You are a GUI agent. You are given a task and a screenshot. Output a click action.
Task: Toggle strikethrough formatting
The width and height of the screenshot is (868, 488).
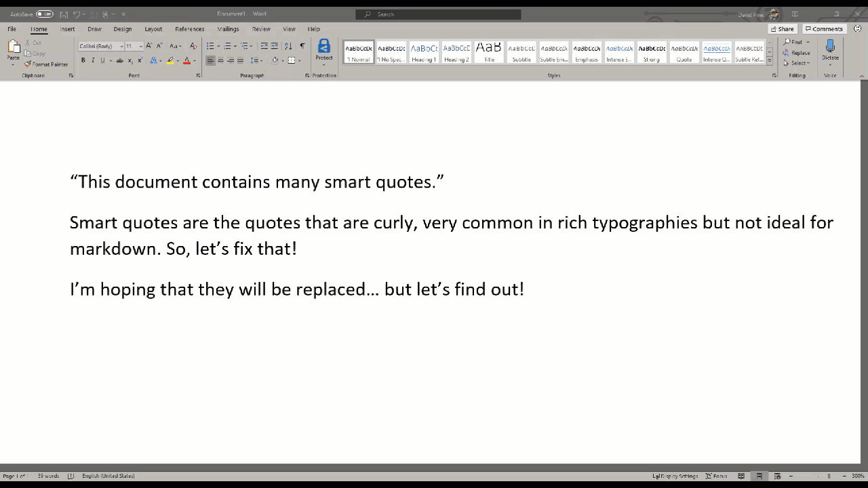(x=119, y=60)
